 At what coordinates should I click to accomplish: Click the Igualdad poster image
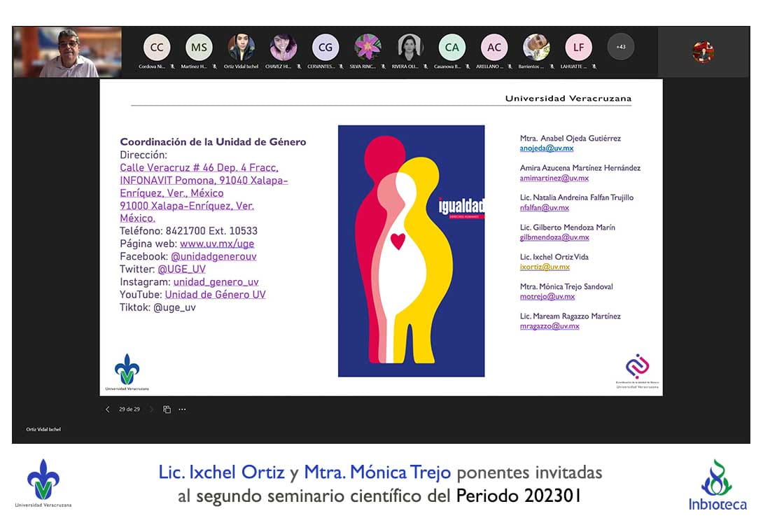pos(411,251)
